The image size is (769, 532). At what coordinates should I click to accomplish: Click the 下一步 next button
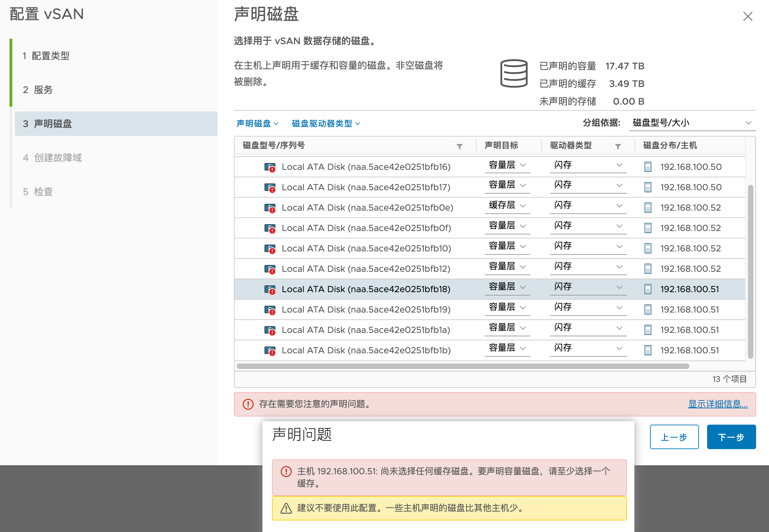(x=731, y=437)
